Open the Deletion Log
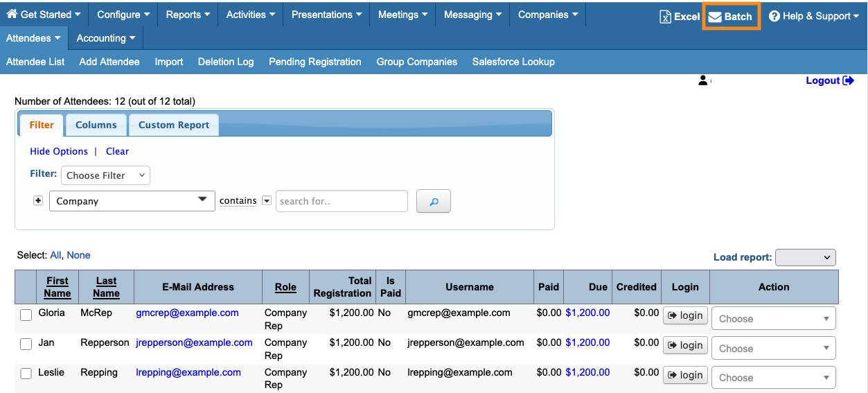The height and width of the screenshot is (393, 868). (x=226, y=62)
